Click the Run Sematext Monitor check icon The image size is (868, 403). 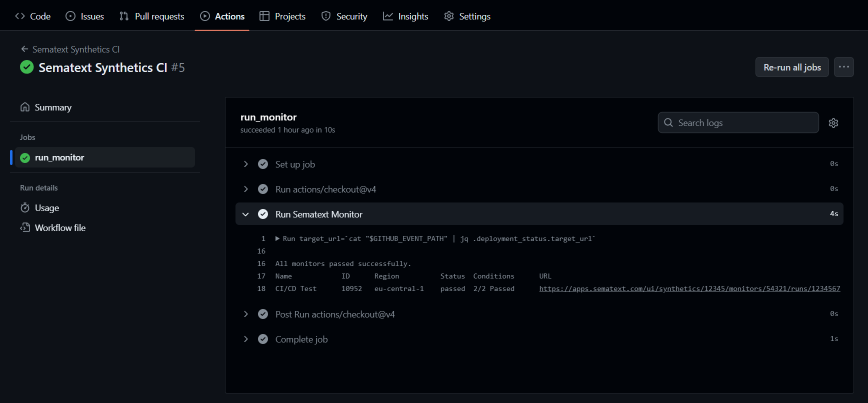[263, 214]
